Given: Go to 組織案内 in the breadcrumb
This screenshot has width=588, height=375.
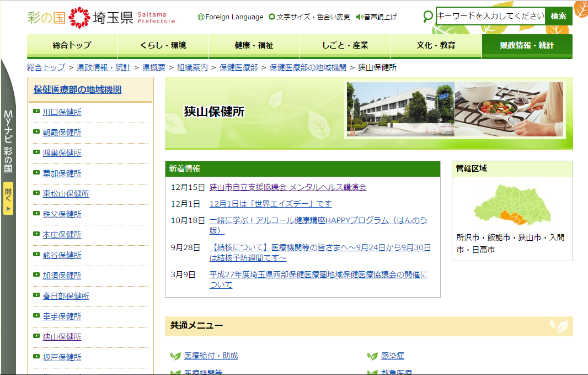Looking at the screenshot, I should 192,67.
